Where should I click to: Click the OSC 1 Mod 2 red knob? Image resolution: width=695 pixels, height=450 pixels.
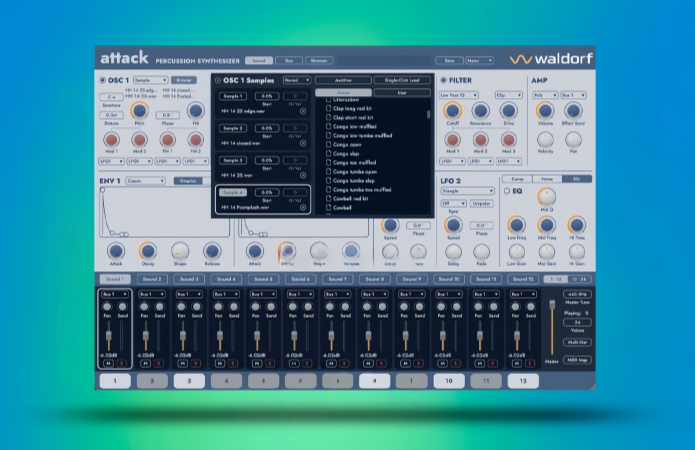pos(139,140)
